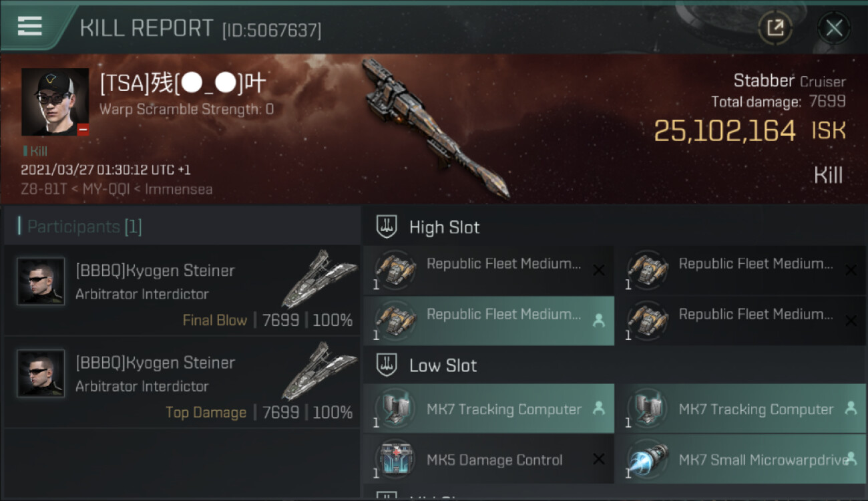The height and width of the screenshot is (501, 868).
Task: Open Top Damage participant Kyogen Steiner entry
Action: coord(182,383)
